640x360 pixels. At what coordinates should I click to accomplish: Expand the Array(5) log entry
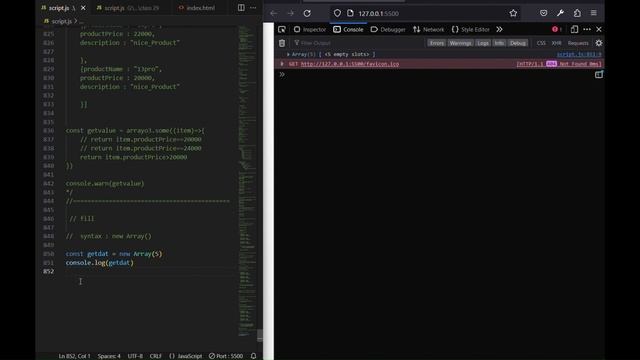pyautogui.click(x=288, y=54)
